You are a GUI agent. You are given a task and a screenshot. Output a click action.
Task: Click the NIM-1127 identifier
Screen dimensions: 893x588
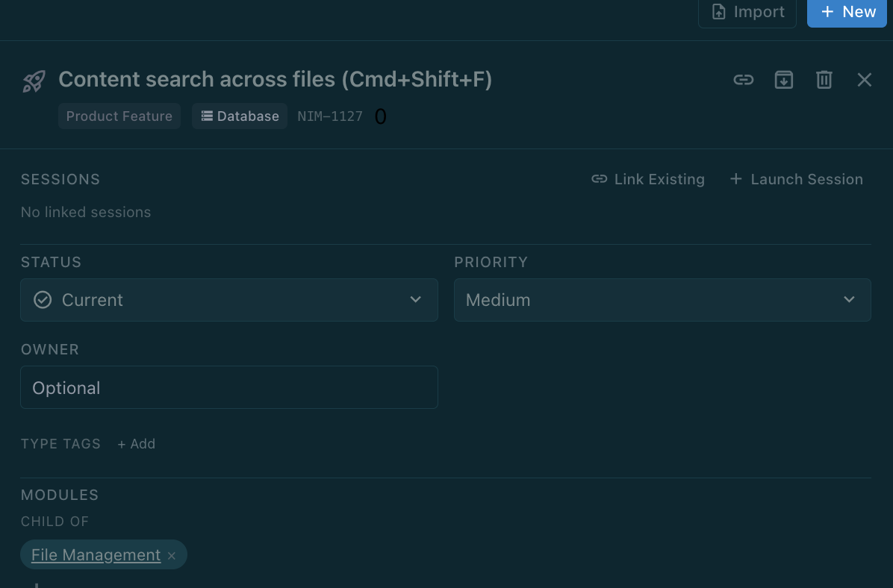[x=330, y=116]
